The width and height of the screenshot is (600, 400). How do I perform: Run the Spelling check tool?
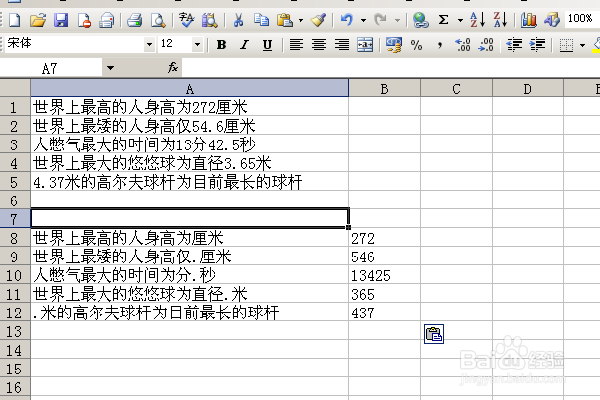187,20
